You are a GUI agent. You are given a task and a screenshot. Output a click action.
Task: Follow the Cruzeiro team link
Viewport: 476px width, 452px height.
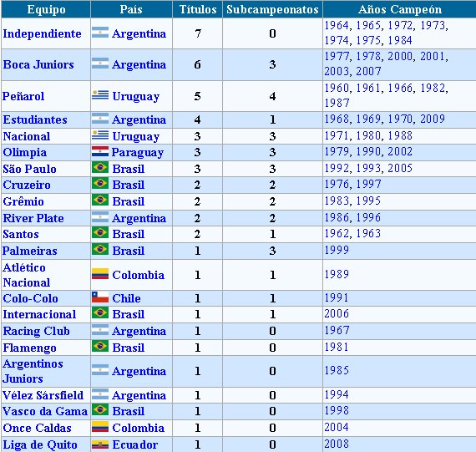(x=27, y=185)
